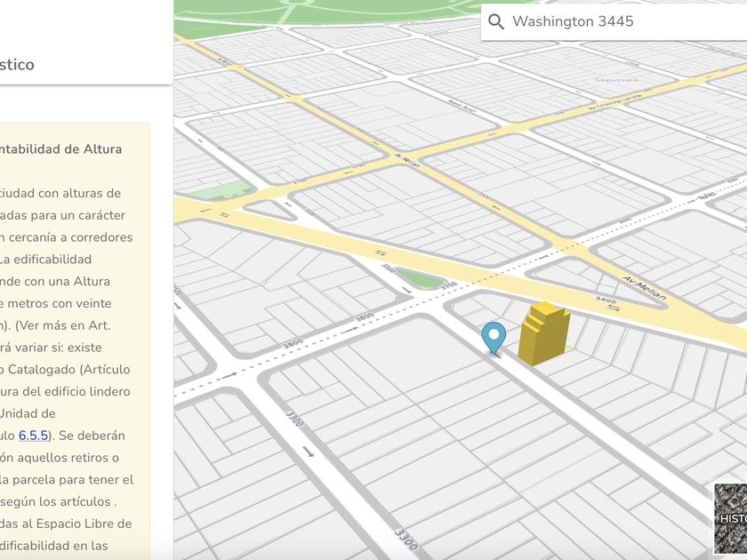Click the blue location pin marker
747x560 pixels.
point(494,337)
